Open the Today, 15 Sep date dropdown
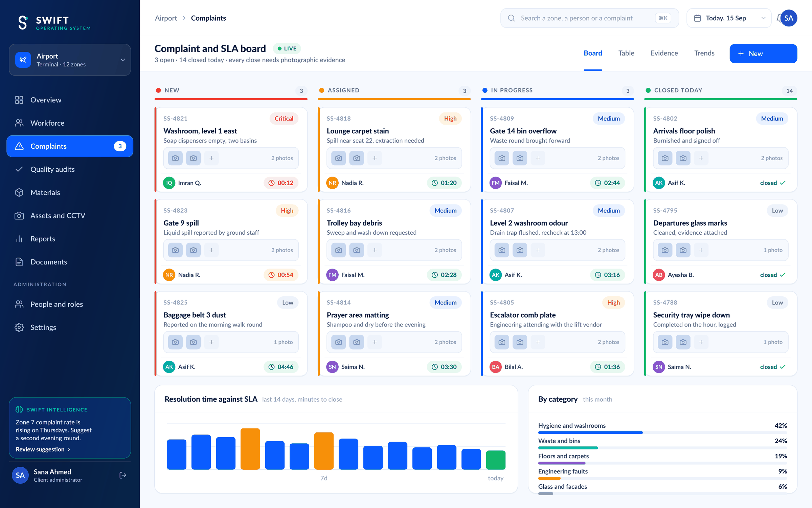This screenshot has width=812, height=508. [x=729, y=18]
